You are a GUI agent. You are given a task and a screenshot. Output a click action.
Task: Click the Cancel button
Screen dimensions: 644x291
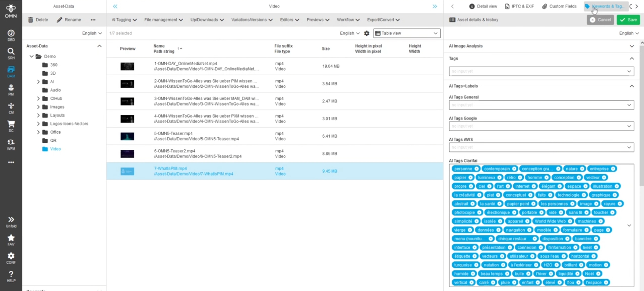pyautogui.click(x=600, y=20)
